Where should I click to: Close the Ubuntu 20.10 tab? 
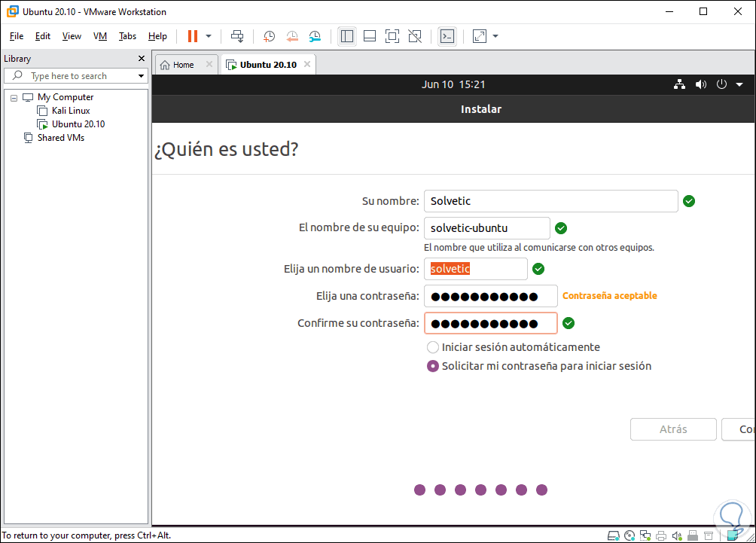(x=307, y=64)
